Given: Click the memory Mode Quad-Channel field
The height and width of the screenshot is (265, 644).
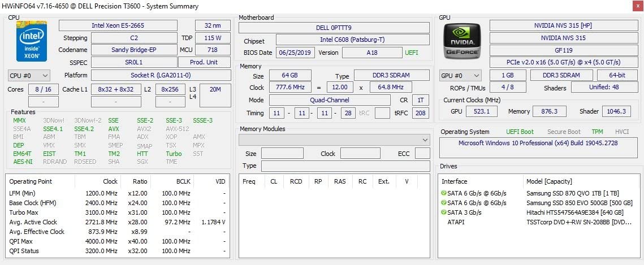Looking at the screenshot, I should tap(330, 100).
